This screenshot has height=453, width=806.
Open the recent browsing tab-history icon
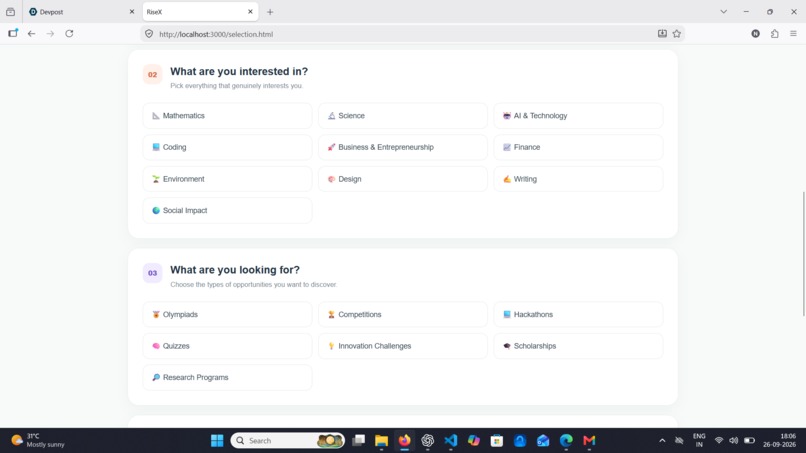click(x=10, y=12)
